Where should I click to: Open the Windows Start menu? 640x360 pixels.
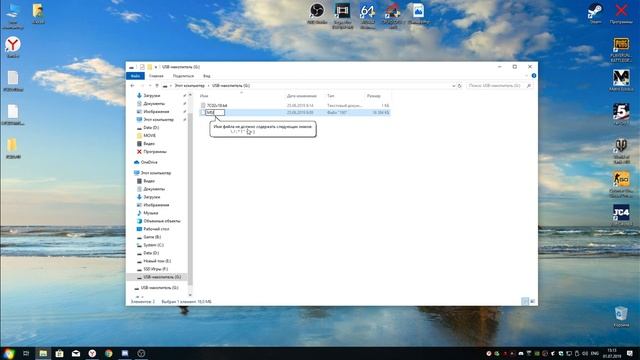pyautogui.click(x=9, y=353)
